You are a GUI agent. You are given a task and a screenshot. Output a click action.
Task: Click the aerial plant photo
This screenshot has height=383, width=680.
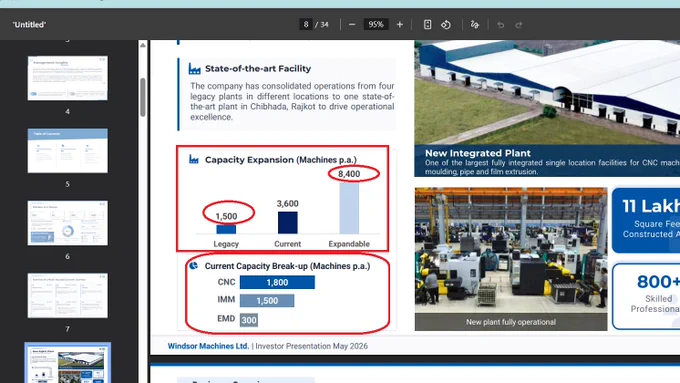547,92
